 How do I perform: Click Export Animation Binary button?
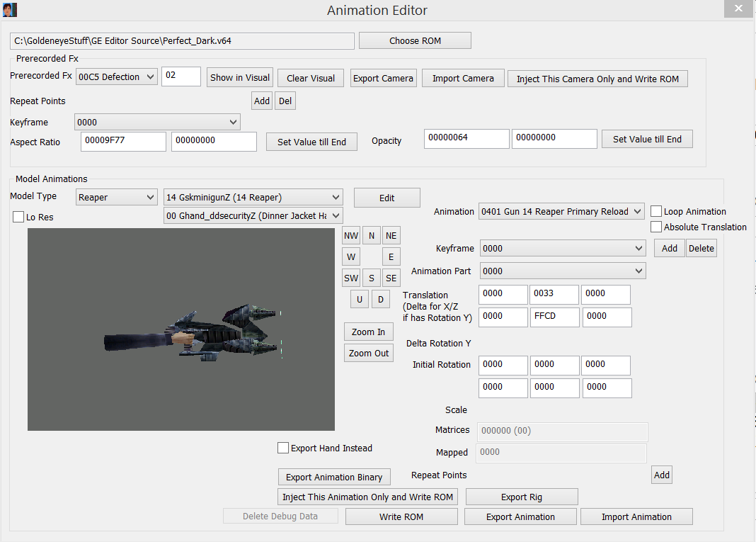click(x=334, y=477)
